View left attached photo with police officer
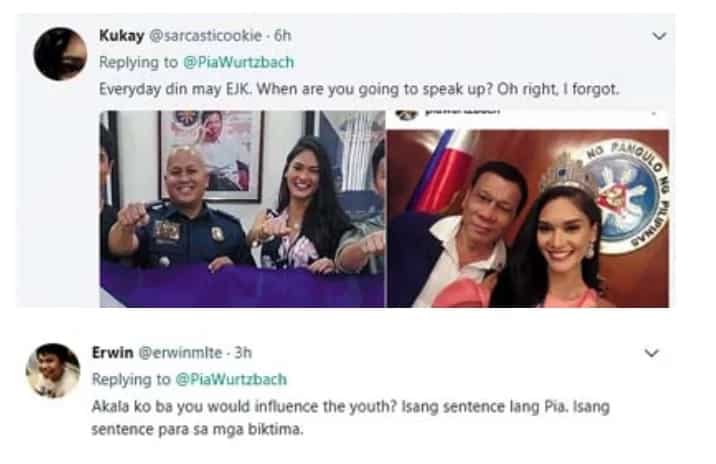Image resolution: width=716 pixels, height=464 pixels. (242, 209)
